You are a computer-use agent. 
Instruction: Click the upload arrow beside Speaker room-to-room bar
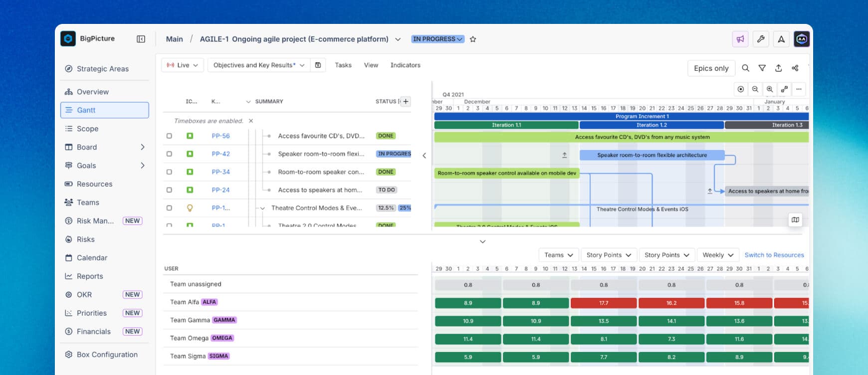pos(565,155)
